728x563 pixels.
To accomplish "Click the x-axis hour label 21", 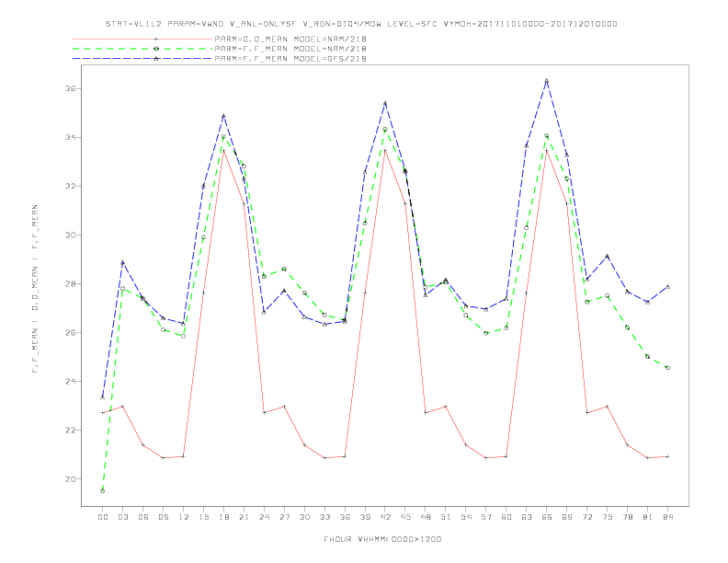I will 244,517.
